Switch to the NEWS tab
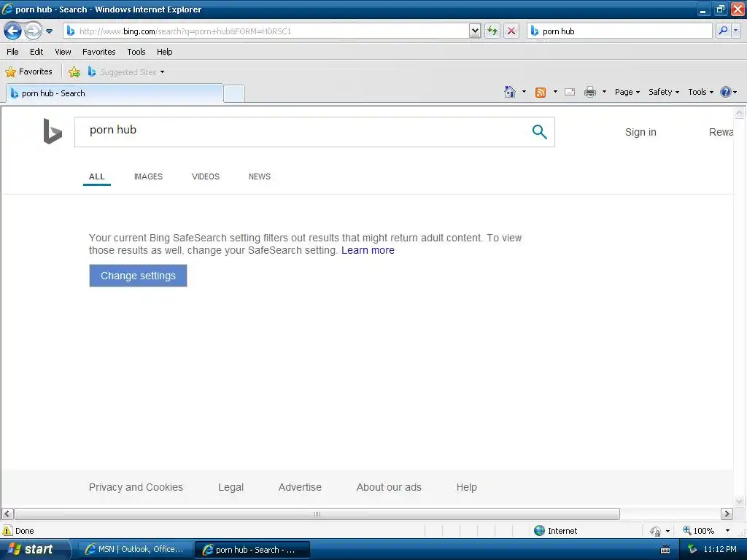747x560 pixels. coord(259,176)
